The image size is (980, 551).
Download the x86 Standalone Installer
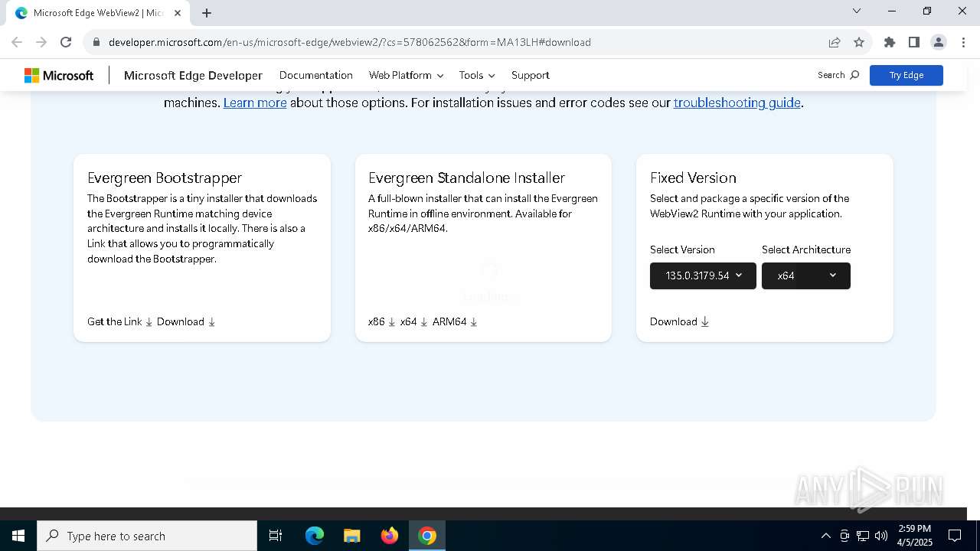tap(382, 321)
